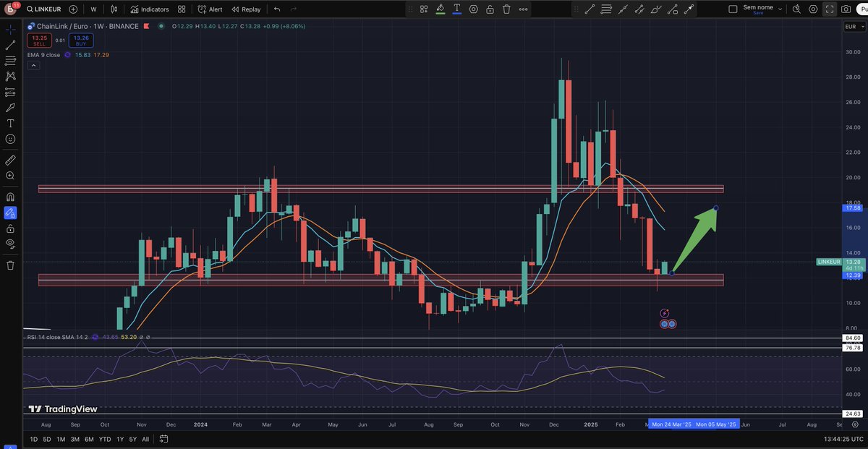The height and width of the screenshot is (449, 868).
Task: Open the W timeframe dropdown
Action: (x=93, y=9)
